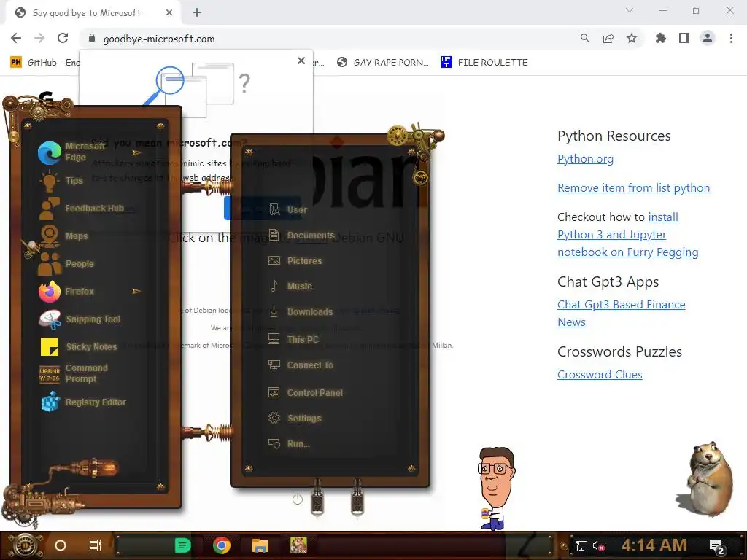Open Pictures in the right panel
The height and width of the screenshot is (560, 747).
pyautogui.click(x=295, y=261)
